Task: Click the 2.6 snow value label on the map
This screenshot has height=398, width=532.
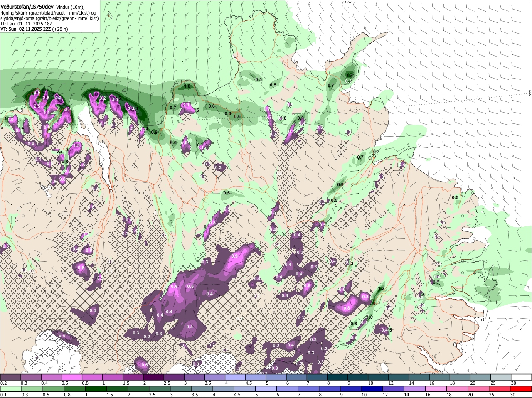Action: (x=37, y=92)
